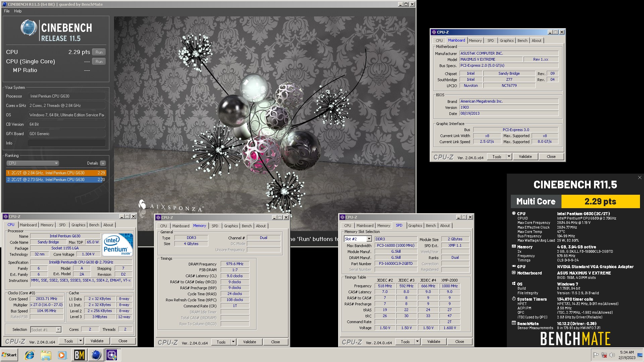
Task: Click DRAM Frequency value 979.6 MHz
Action: click(x=235, y=264)
